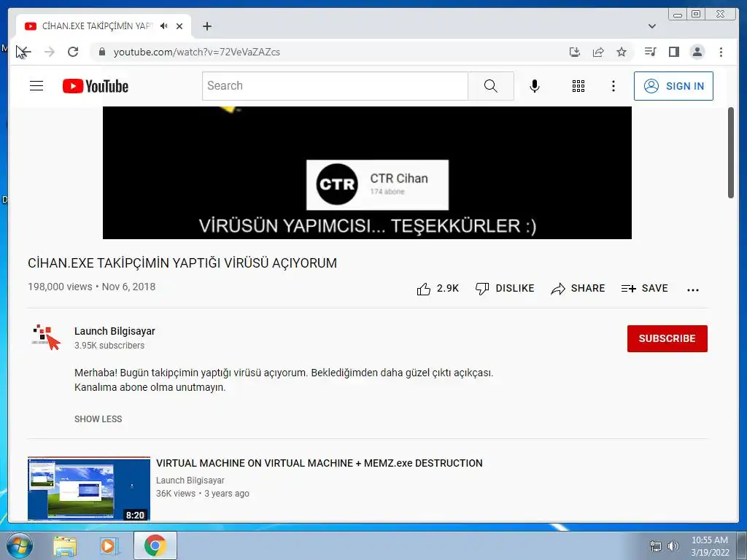
Task: Click Launch Bilgisayar under suggested video
Action: [x=190, y=481]
